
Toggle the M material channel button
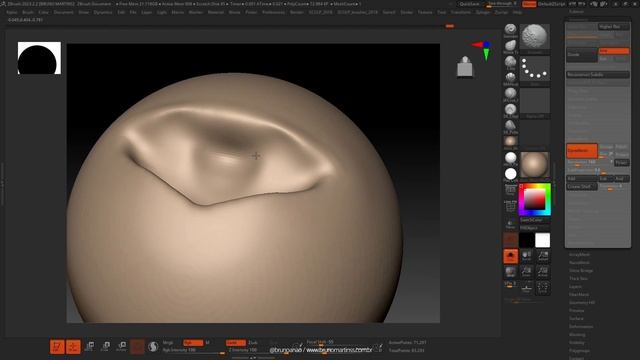207,342
